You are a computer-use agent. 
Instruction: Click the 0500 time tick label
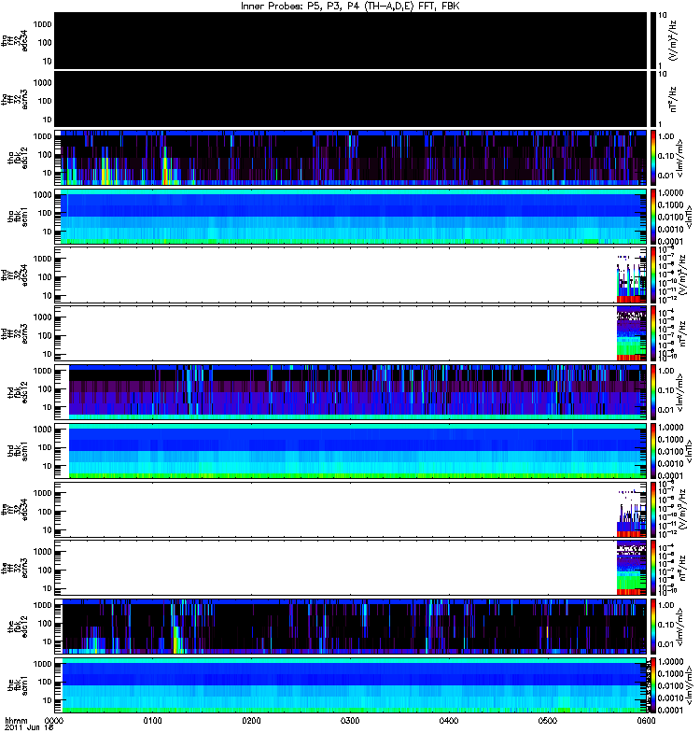point(548,720)
